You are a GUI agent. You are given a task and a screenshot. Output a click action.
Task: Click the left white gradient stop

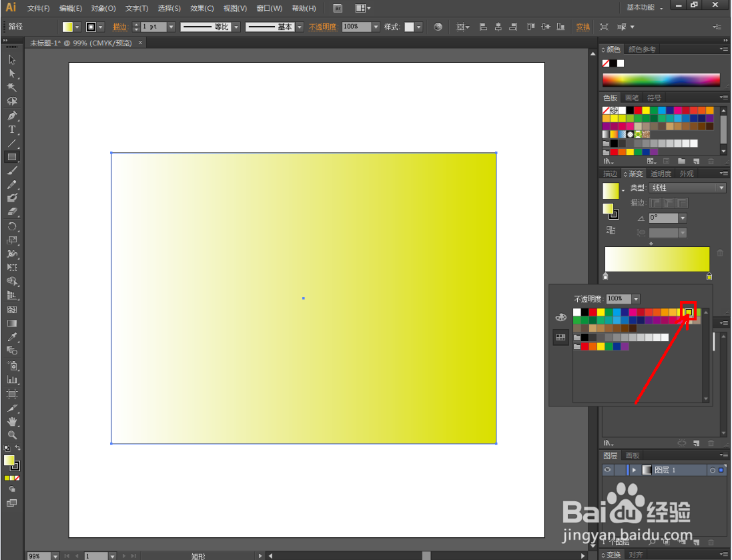605,276
